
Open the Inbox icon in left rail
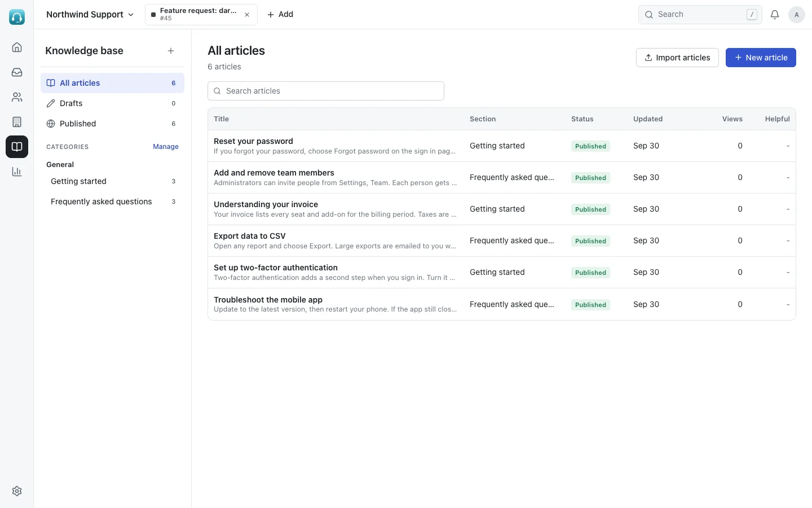tap(17, 72)
